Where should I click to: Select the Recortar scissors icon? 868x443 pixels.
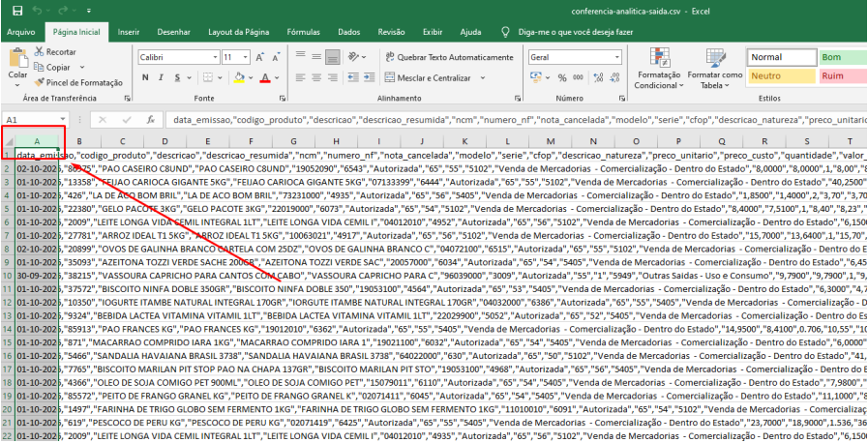point(39,51)
